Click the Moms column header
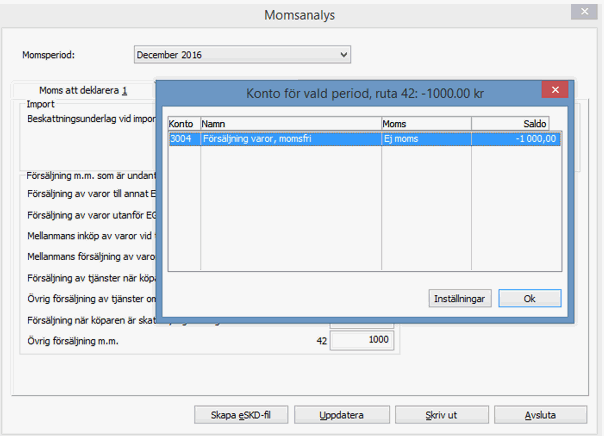This screenshot has height=436, width=604. [425, 123]
